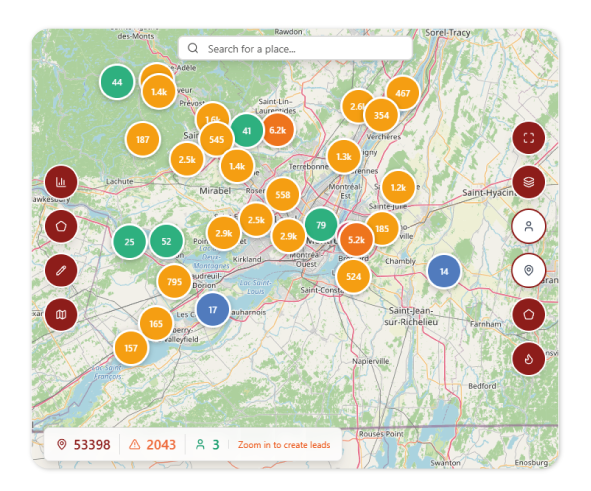Open the orange 6.2k cluster
591x491 pixels.
click(x=279, y=130)
